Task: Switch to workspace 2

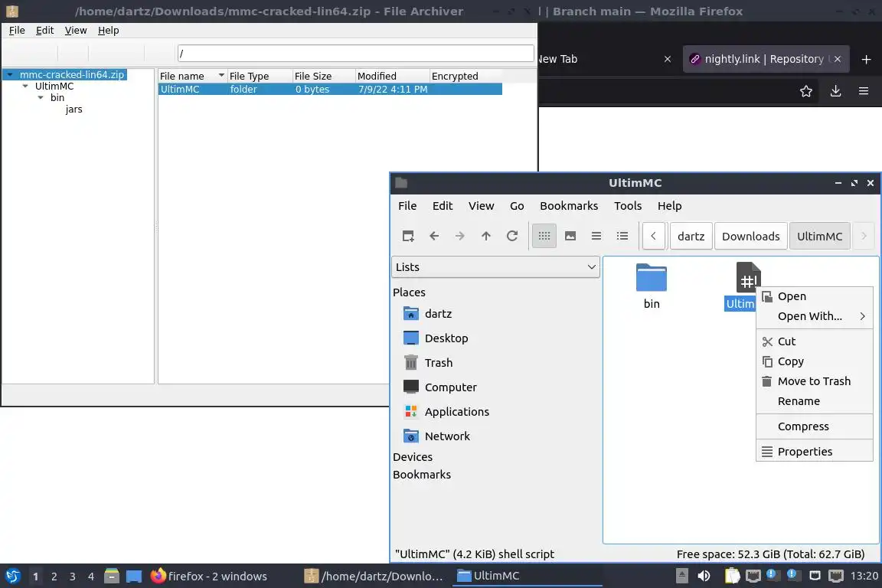Action: click(x=54, y=577)
